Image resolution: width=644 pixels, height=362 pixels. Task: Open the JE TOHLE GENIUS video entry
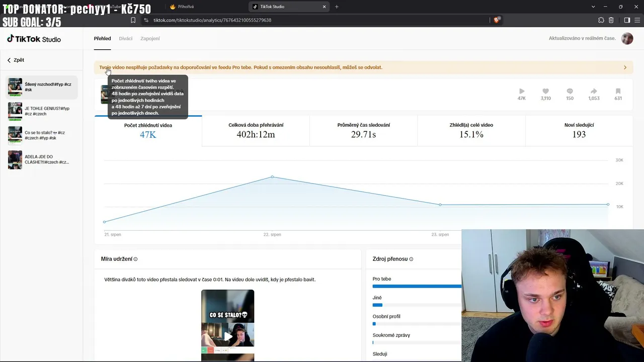(x=42, y=112)
